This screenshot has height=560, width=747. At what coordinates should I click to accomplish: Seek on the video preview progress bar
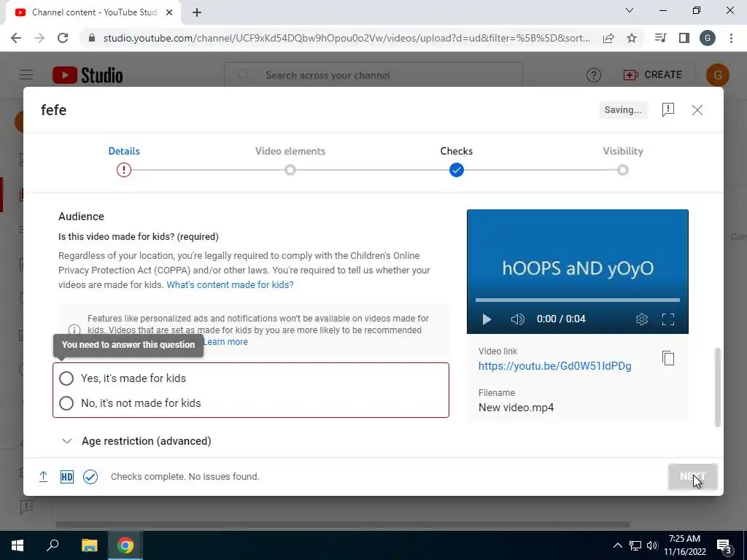(578, 300)
